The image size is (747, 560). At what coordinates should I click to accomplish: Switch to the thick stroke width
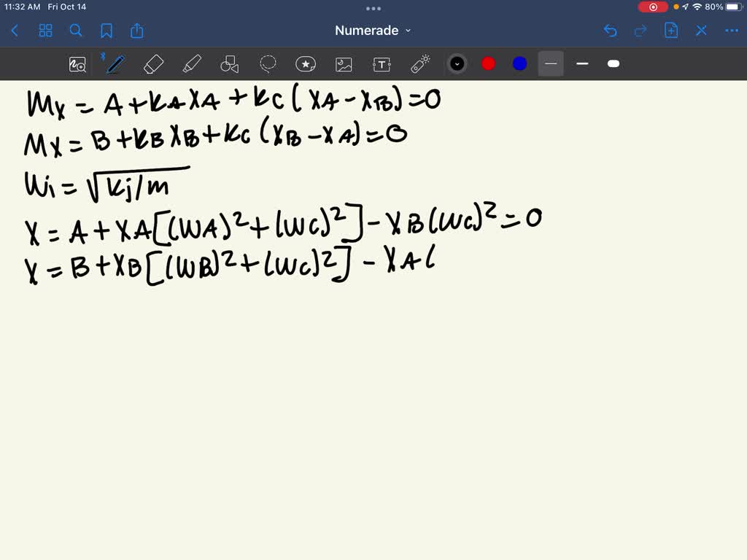coord(613,63)
